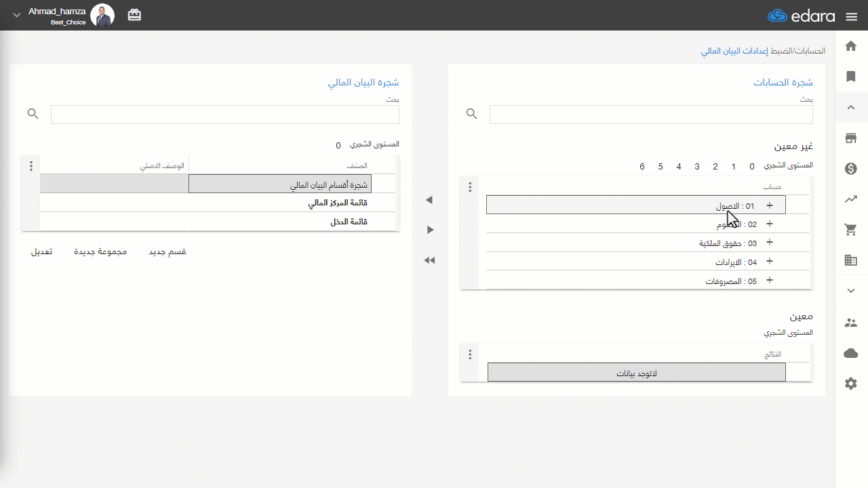
Task: Open the trending chart icon in the sidebar
Action: 851,199
